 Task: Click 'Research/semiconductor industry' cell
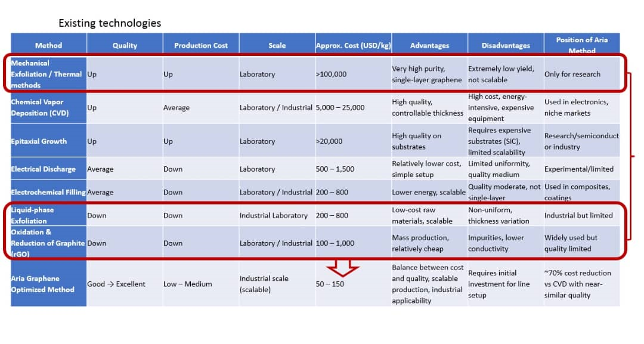(x=581, y=141)
